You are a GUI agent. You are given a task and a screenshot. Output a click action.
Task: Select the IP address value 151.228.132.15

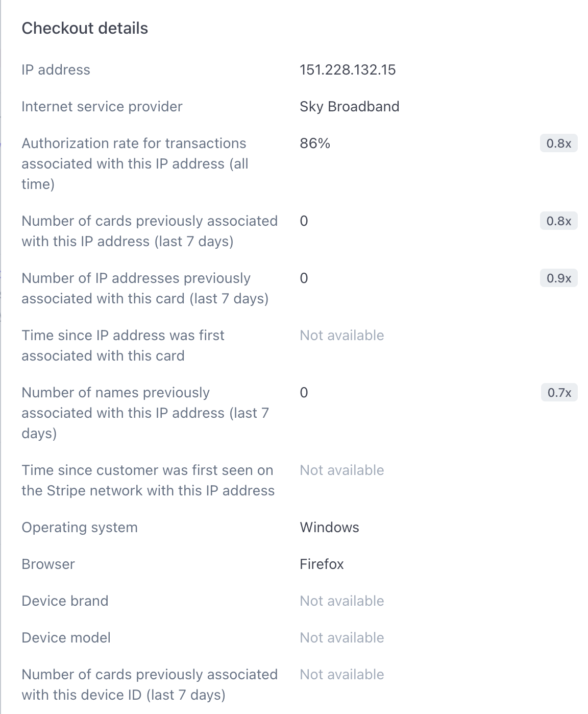click(x=348, y=70)
